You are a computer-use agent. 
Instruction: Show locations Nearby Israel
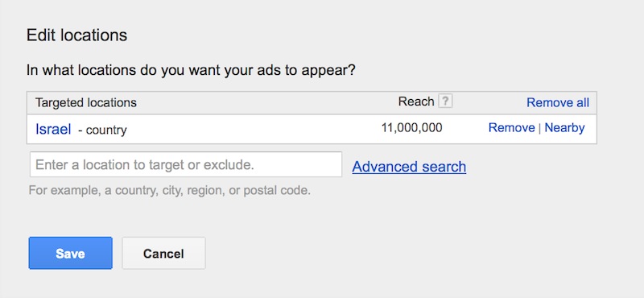click(x=564, y=128)
